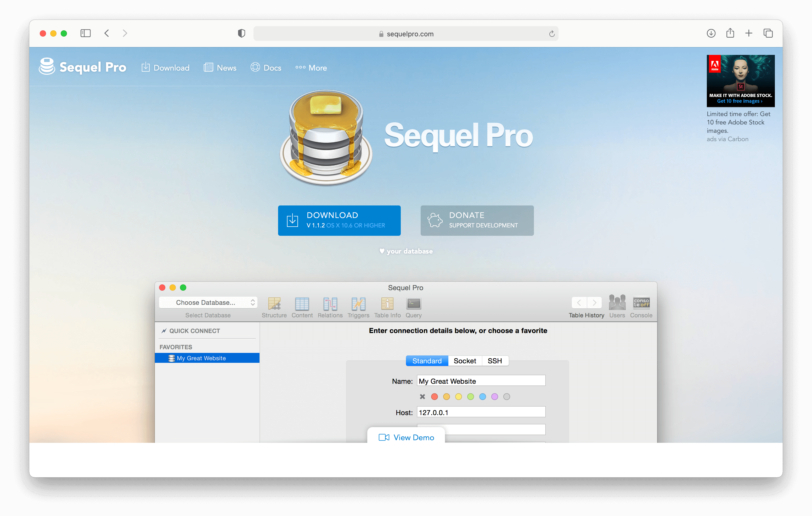Click Get 10 free images link
This screenshot has height=516, width=812.
click(739, 101)
